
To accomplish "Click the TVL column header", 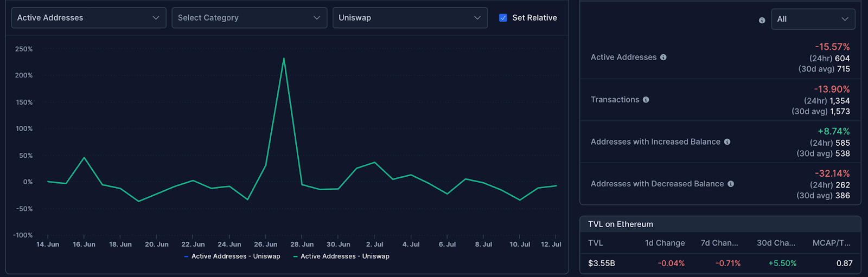I will click(596, 243).
